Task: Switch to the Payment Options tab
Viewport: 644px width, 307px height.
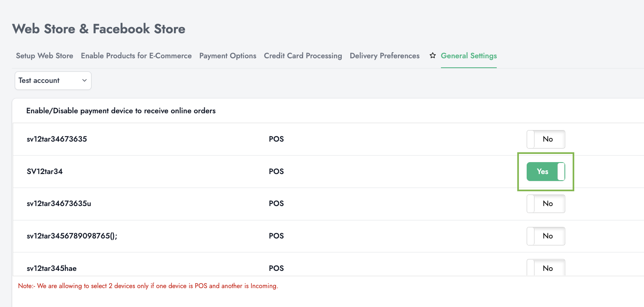Action: pyautogui.click(x=228, y=56)
